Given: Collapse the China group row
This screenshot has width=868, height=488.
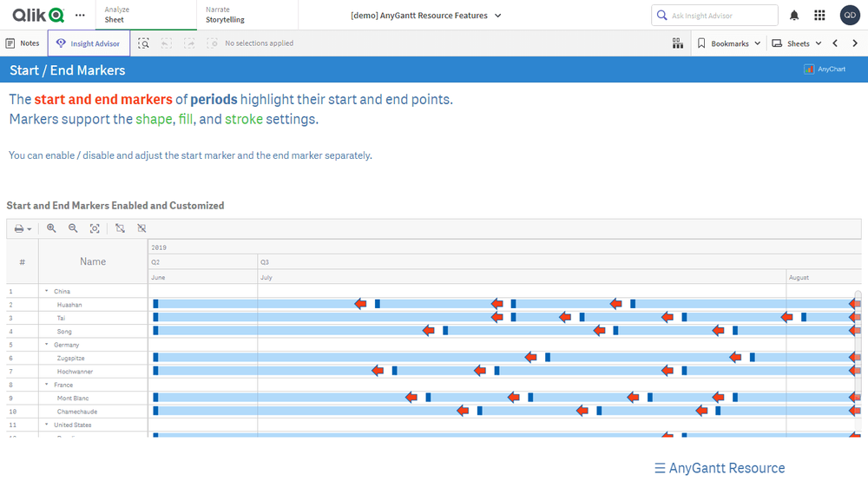Looking at the screenshot, I should pyautogui.click(x=46, y=292).
